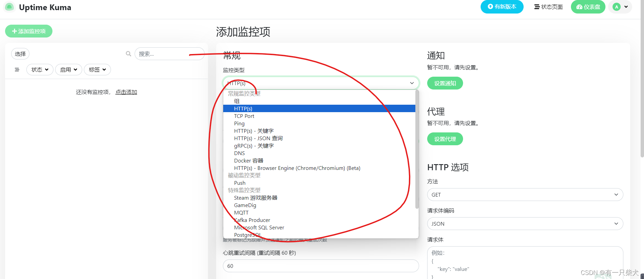
Task: Choose HTTP(s) - Browser Engine (Beta) option
Action: click(x=319, y=168)
